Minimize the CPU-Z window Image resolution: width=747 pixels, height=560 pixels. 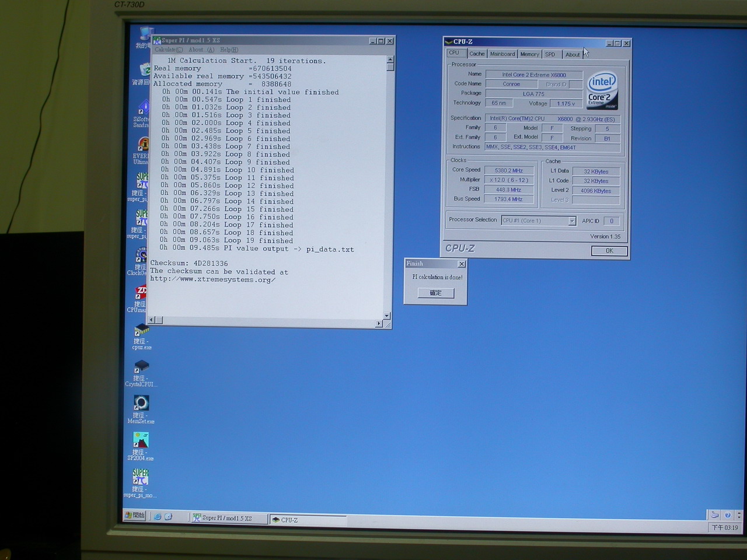coord(609,43)
